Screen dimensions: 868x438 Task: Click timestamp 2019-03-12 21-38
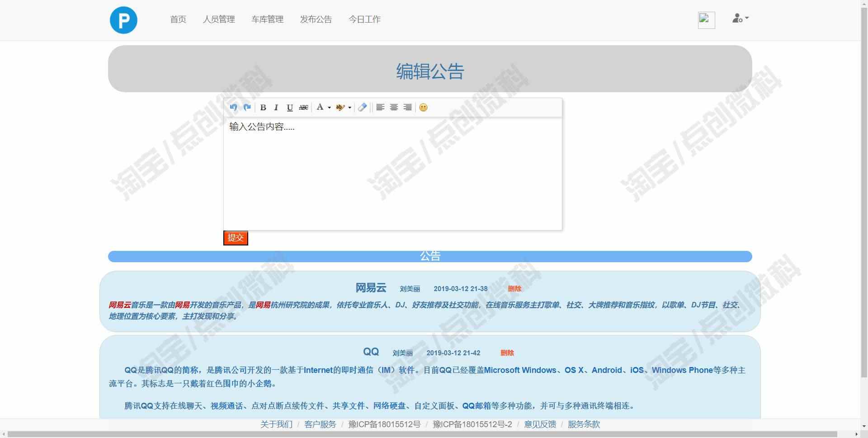click(461, 289)
